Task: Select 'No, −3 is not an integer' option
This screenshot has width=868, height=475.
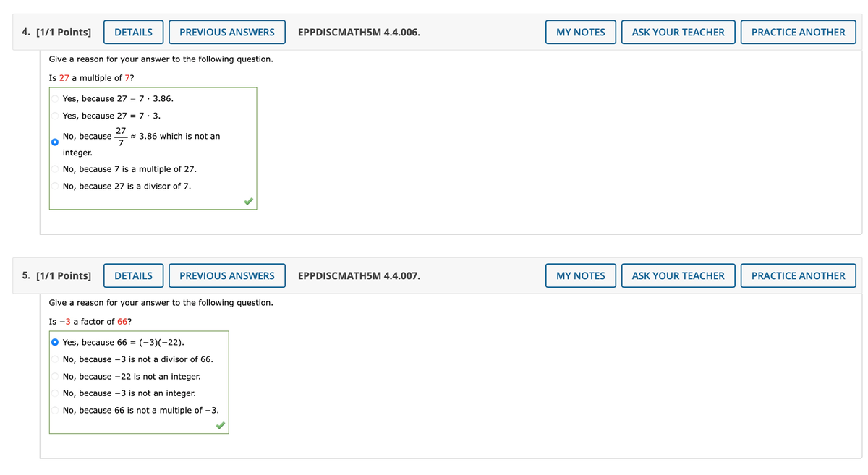Action: point(55,393)
